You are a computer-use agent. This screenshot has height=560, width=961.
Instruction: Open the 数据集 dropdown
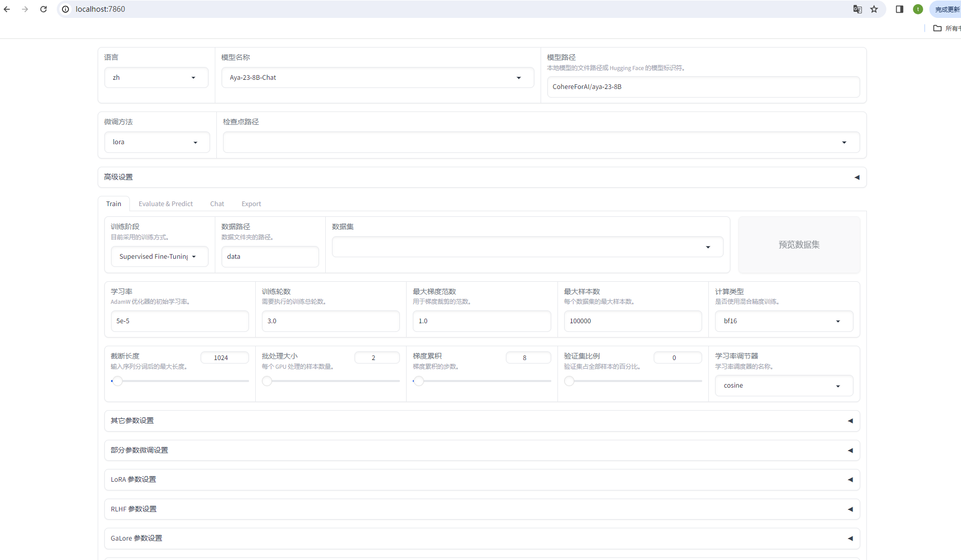[527, 247]
